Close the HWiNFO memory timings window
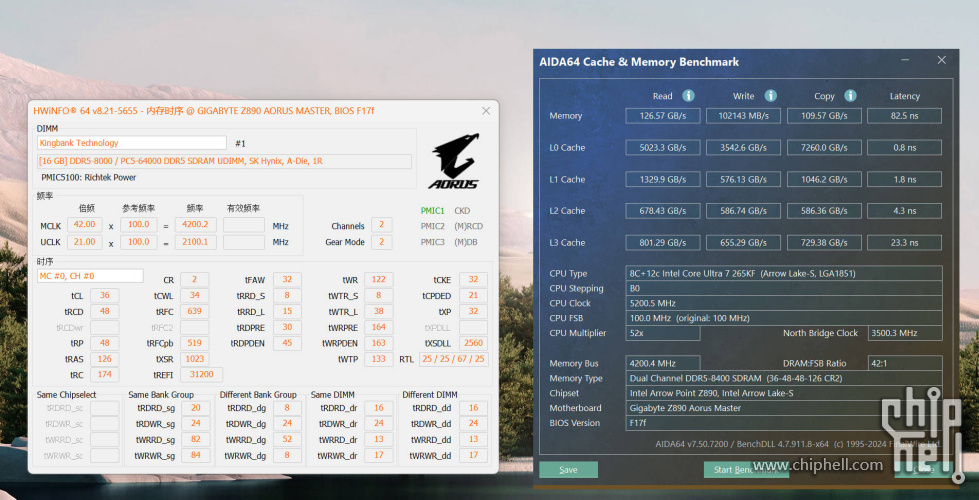 [486, 110]
